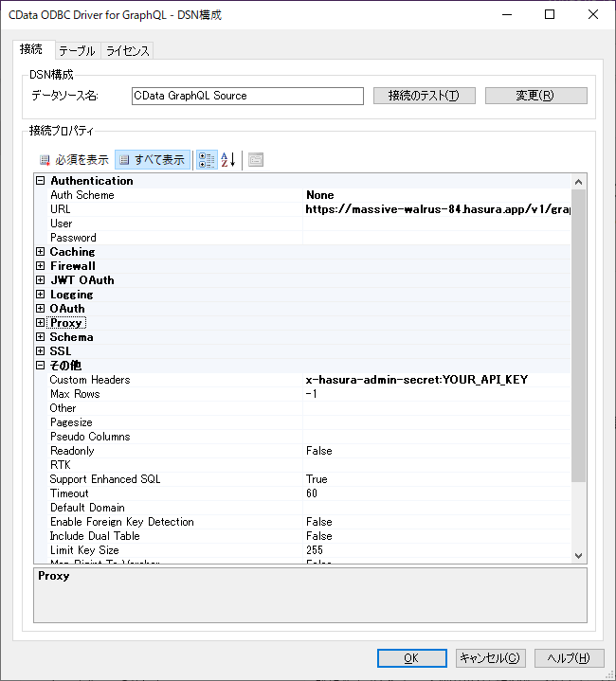Select the Default Domain property row
The height and width of the screenshot is (681, 616).
tap(310, 508)
